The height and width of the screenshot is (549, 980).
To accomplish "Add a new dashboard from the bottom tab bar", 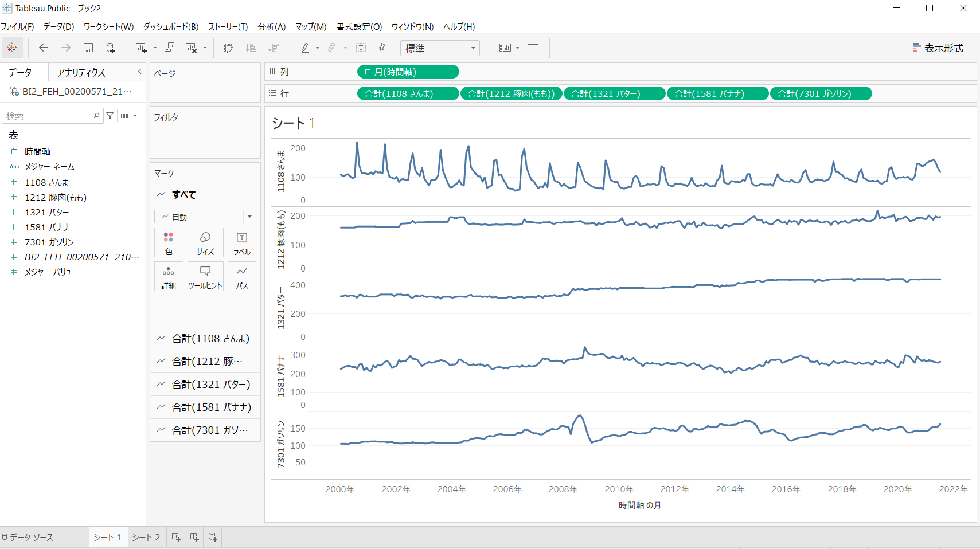I will coord(194,537).
